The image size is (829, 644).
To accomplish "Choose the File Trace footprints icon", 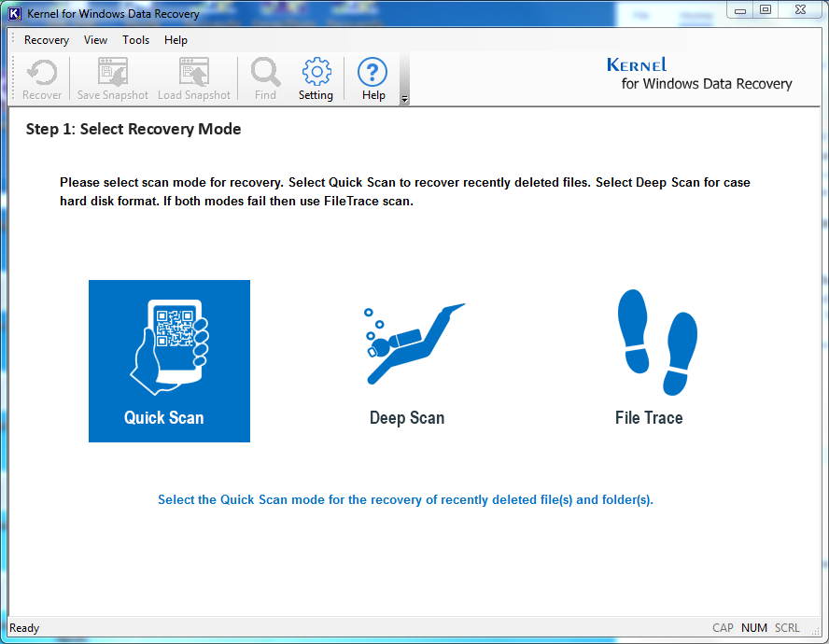I will point(657,343).
